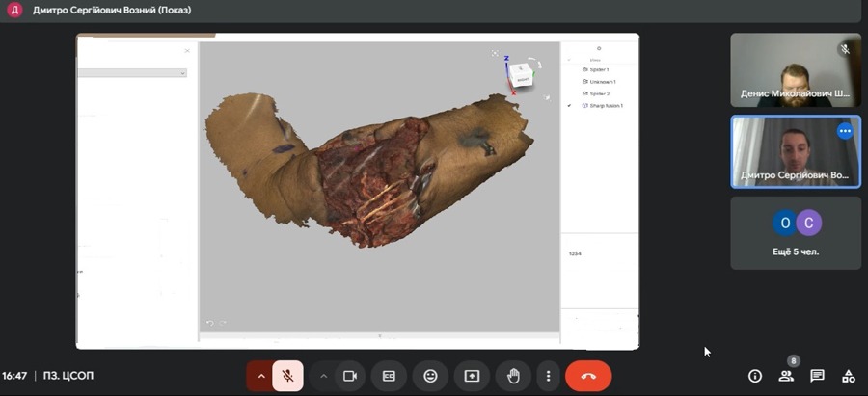
Task: Open the chat panel
Action: (x=817, y=376)
